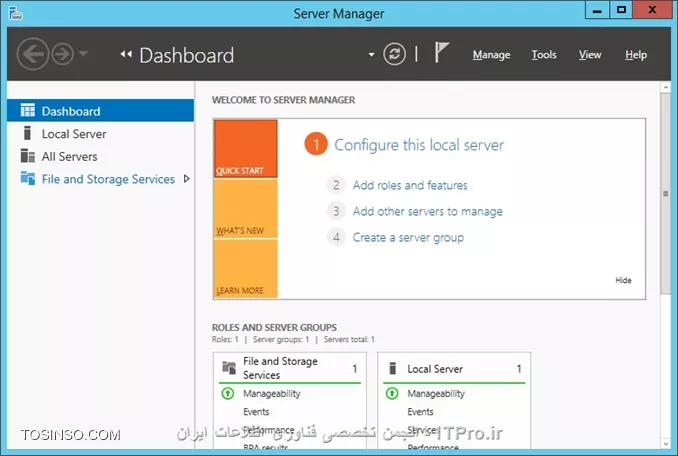Click green status icon in File and Storage tile
678x456 pixels.
[228, 393]
